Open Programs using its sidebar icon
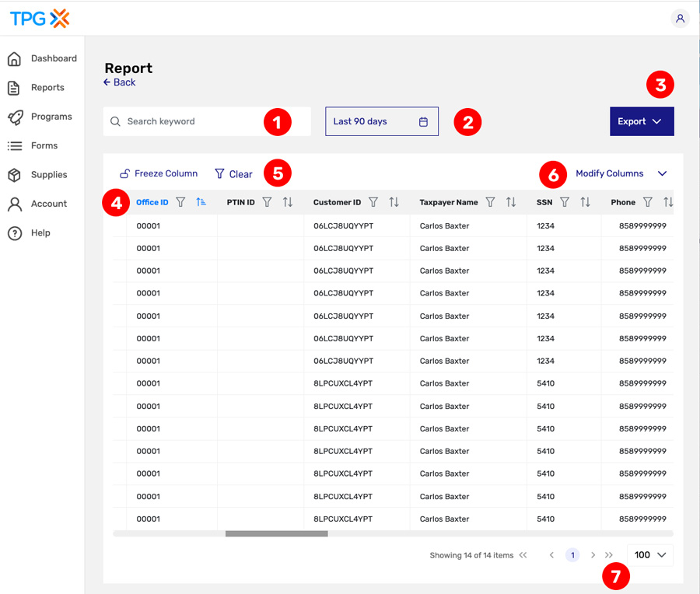700x594 pixels. (14, 117)
